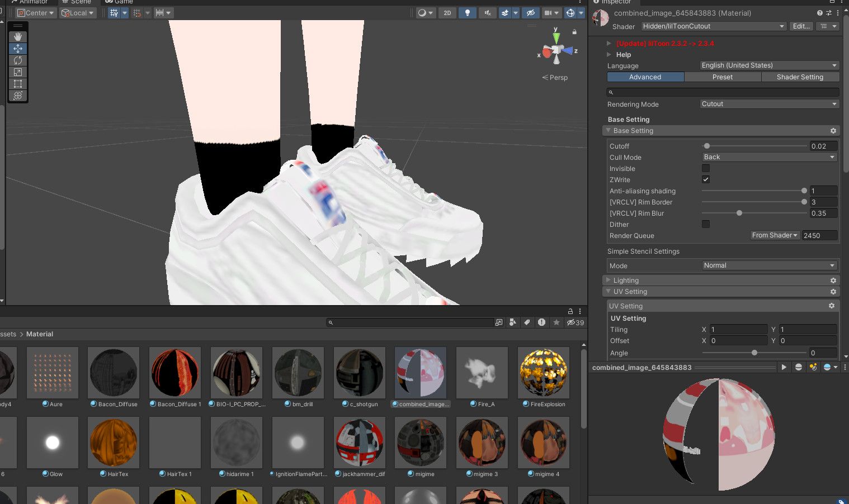Click the Gizmos icon in Scene toolbar
This screenshot has width=849, height=504.
(570, 13)
